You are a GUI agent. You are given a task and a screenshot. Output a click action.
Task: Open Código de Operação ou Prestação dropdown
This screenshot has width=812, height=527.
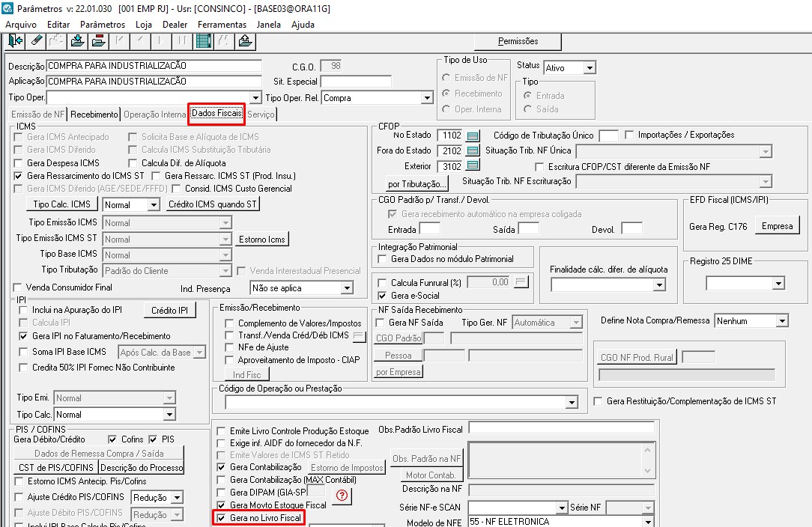tap(572, 402)
